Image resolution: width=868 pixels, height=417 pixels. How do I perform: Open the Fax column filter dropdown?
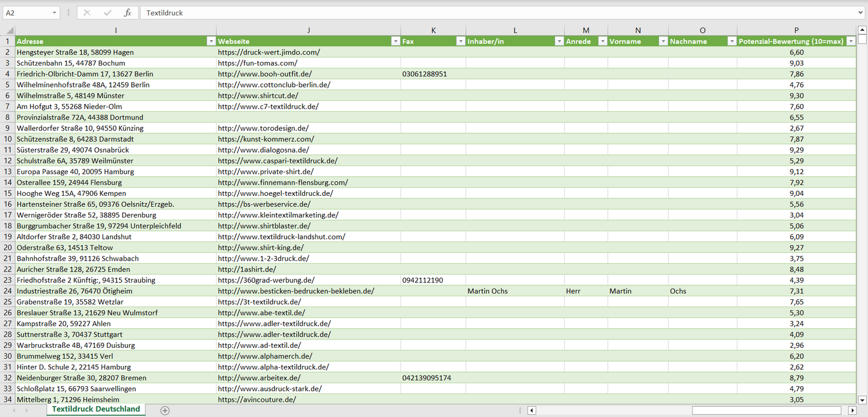[460, 41]
